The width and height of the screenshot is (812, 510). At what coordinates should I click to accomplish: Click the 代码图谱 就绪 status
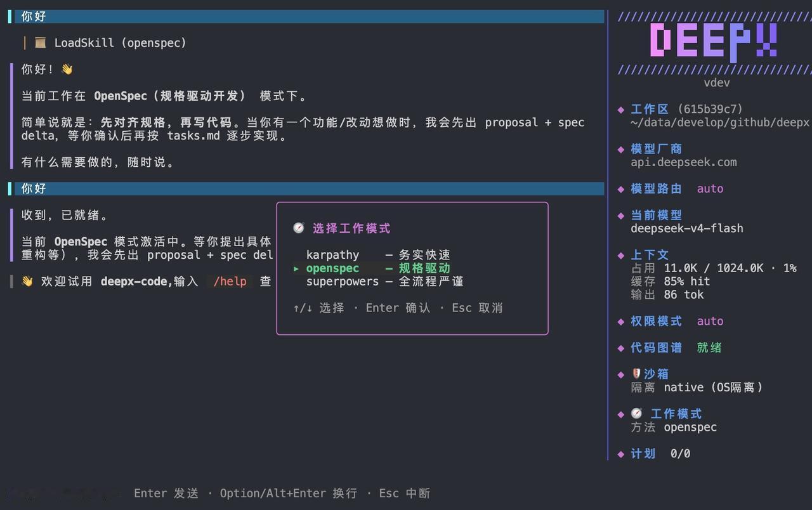[x=709, y=348]
